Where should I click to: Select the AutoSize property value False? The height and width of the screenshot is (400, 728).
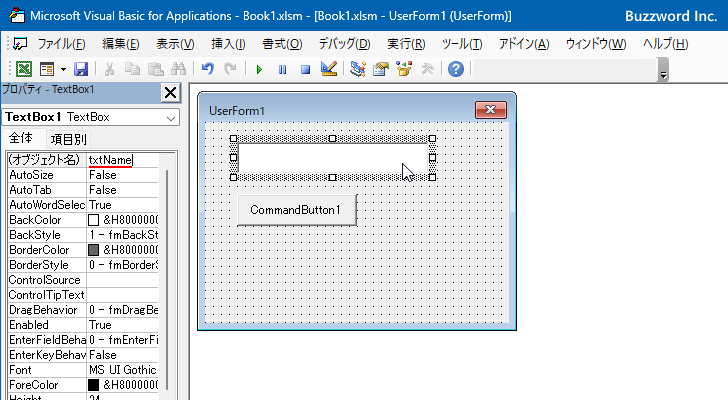point(123,175)
